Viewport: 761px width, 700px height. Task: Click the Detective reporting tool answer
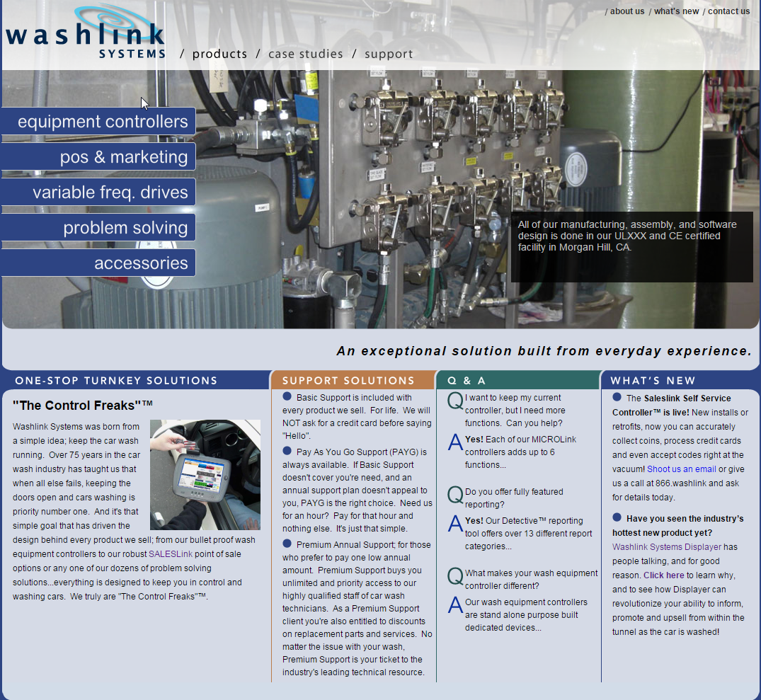tap(529, 534)
